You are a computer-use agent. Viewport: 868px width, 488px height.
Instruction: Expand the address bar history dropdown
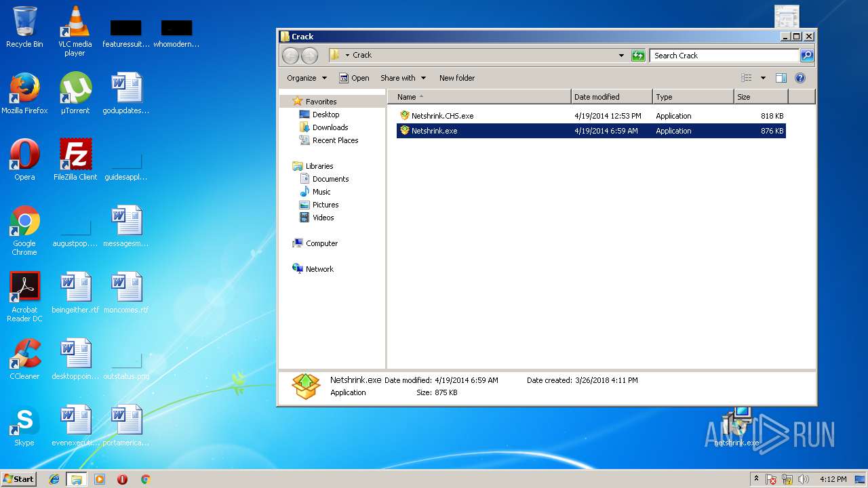coord(621,56)
